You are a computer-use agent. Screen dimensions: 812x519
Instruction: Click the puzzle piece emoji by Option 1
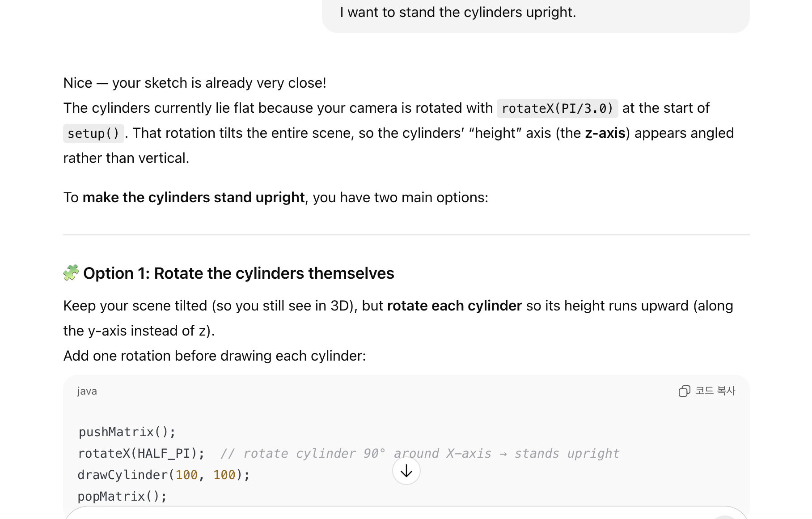[71, 273]
